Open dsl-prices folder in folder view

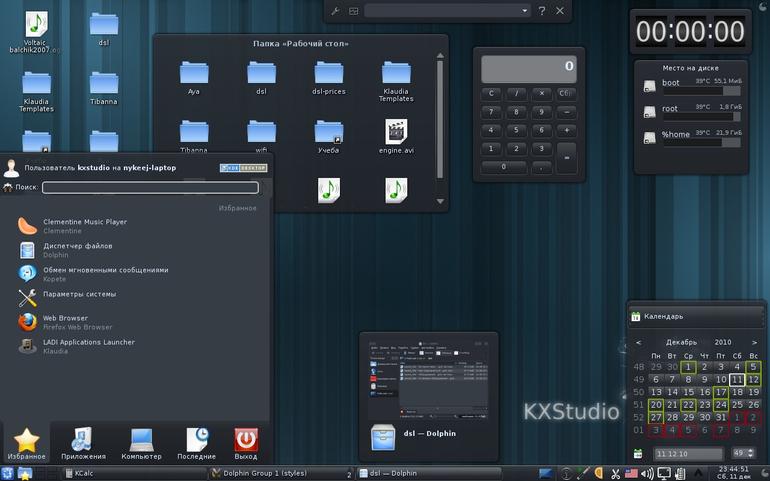(329, 78)
